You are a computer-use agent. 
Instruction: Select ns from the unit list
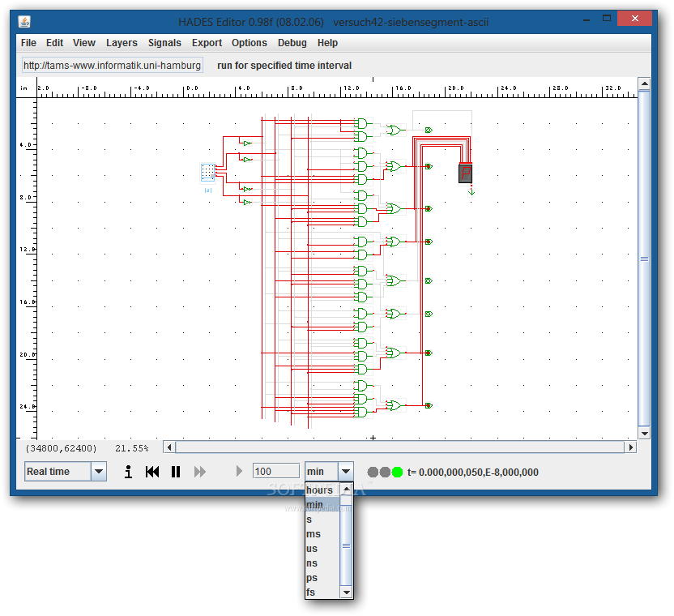(x=322, y=563)
